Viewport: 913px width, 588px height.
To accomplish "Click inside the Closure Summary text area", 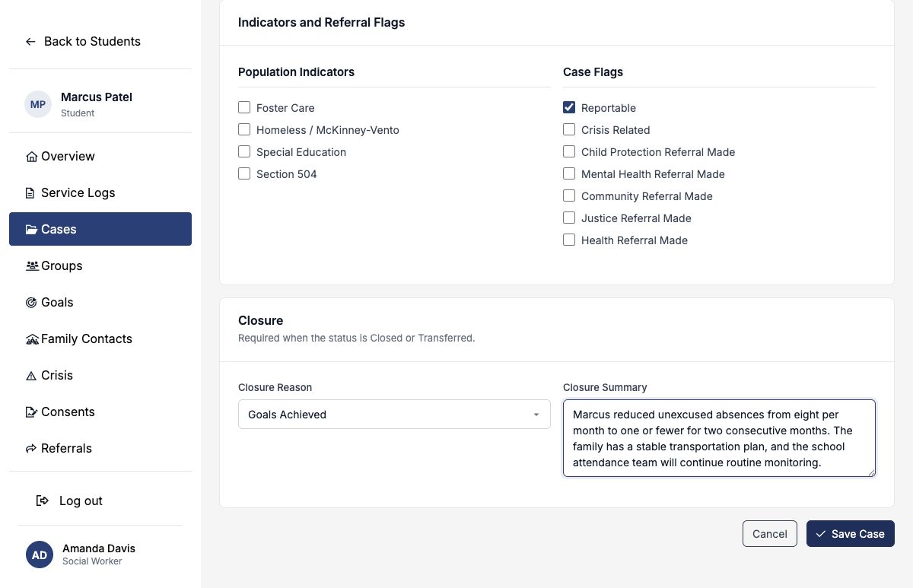I will 719,438.
